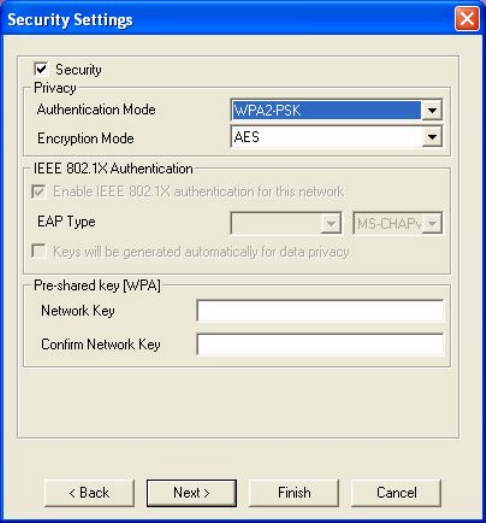Click the Keys will be generated label
Image resolution: width=486 pixels, height=523 pixels.
[x=201, y=251]
